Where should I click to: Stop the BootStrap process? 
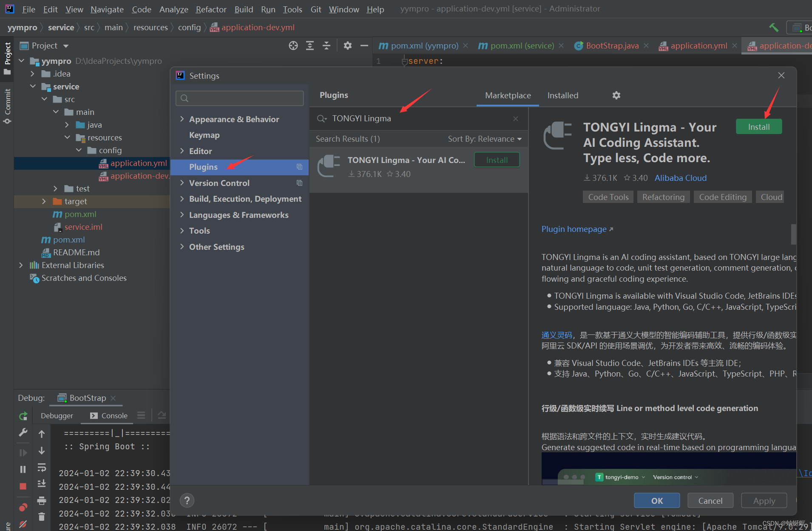23,486
